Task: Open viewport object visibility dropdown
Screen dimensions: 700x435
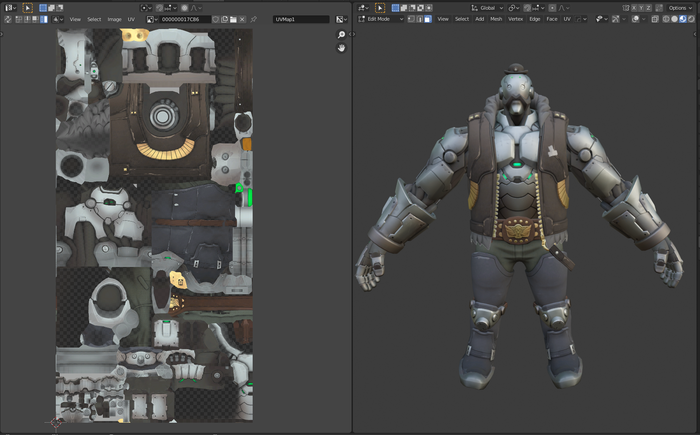Action: [602, 19]
